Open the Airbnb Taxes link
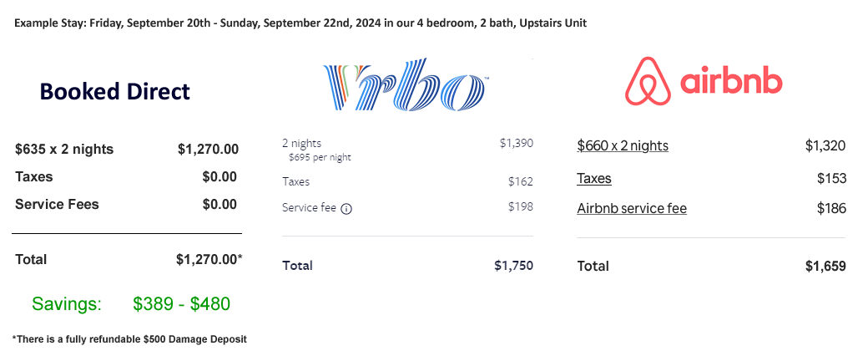Viewport: 868px width, 351px height. (594, 179)
